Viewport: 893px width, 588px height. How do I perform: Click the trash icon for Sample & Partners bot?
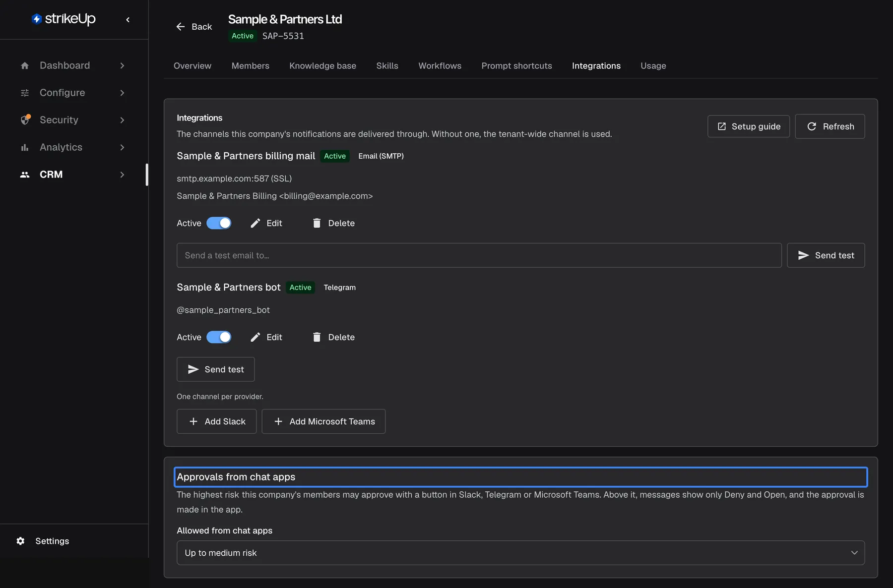tap(317, 337)
